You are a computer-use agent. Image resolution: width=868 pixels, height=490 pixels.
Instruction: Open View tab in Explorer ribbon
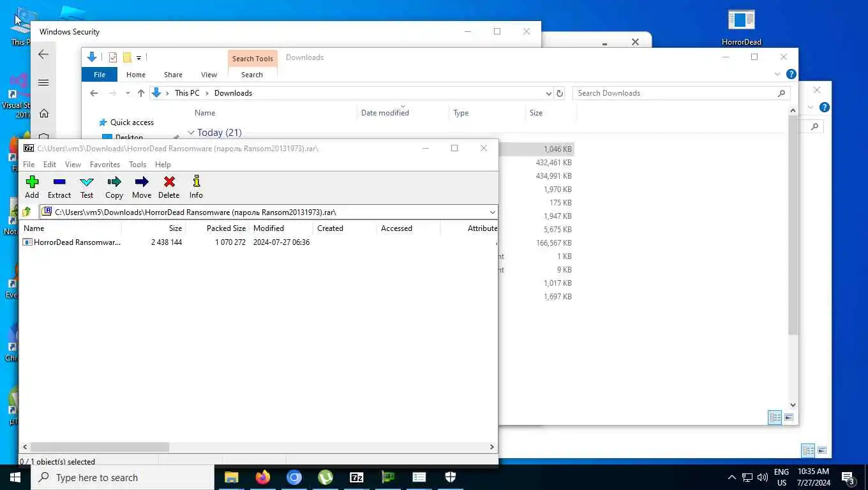[x=209, y=75]
